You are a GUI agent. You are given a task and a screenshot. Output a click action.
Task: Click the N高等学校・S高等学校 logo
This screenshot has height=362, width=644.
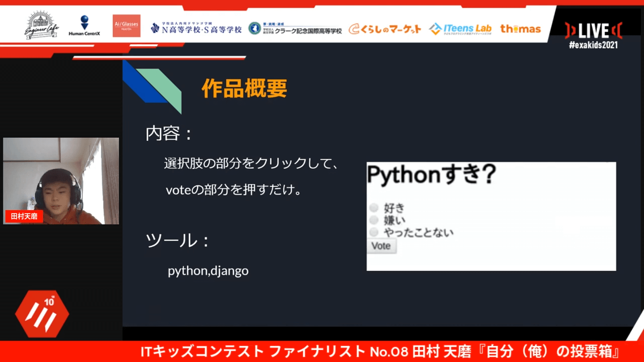tap(196, 28)
